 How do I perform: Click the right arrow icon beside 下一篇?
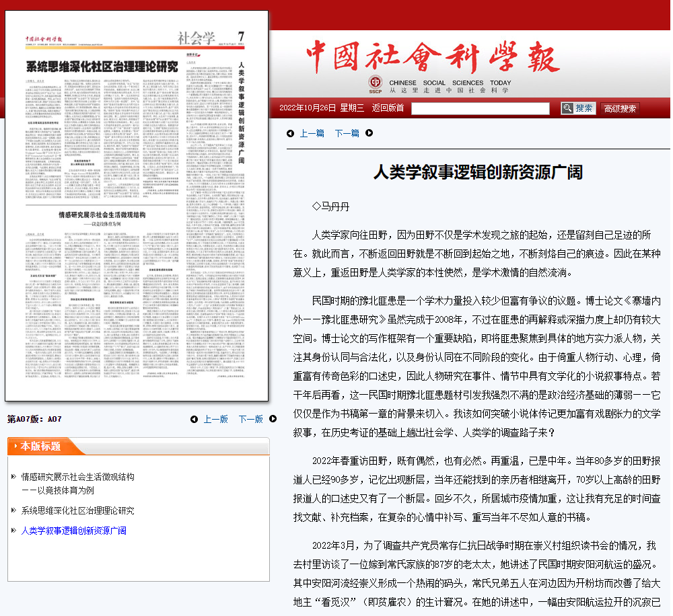[x=369, y=133]
